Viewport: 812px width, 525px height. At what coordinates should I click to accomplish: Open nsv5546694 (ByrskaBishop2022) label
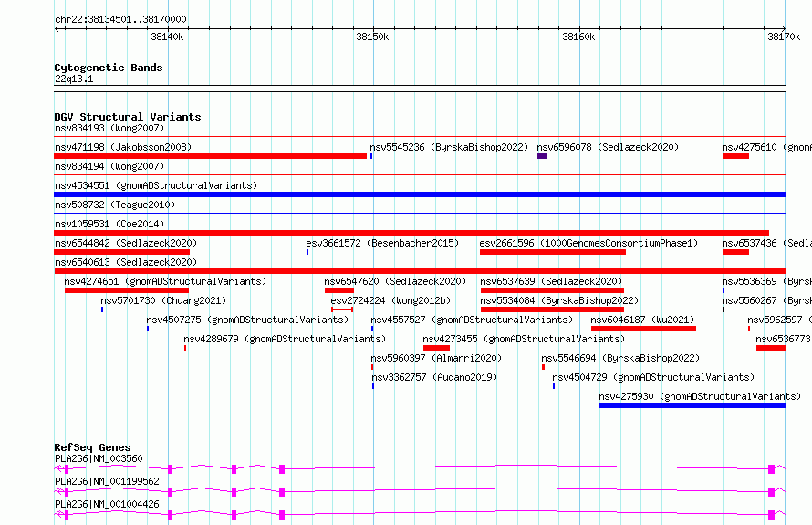pyautogui.click(x=620, y=358)
